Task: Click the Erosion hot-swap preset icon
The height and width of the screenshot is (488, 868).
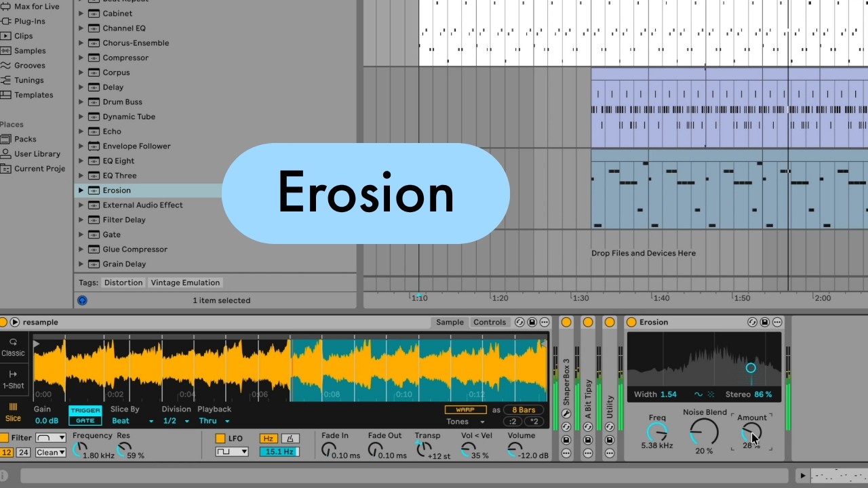Action: pos(752,322)
